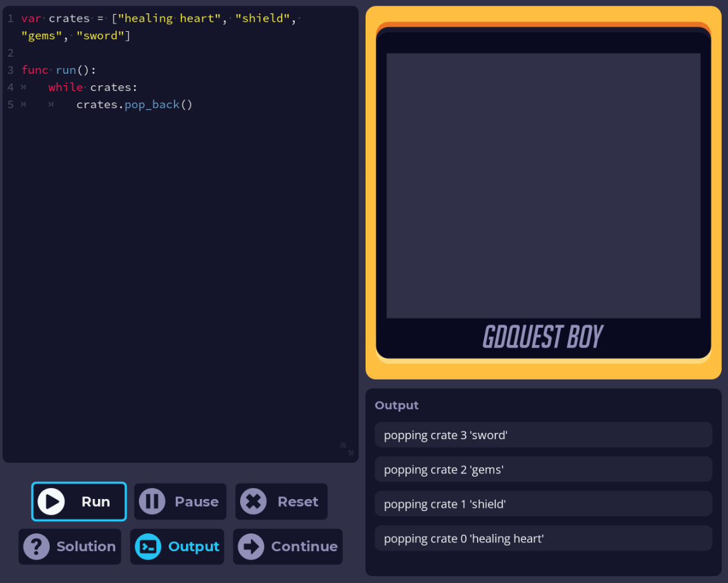Click line number 2 in the editor gutter
This screenshot has width=728, height=583.
10,53
